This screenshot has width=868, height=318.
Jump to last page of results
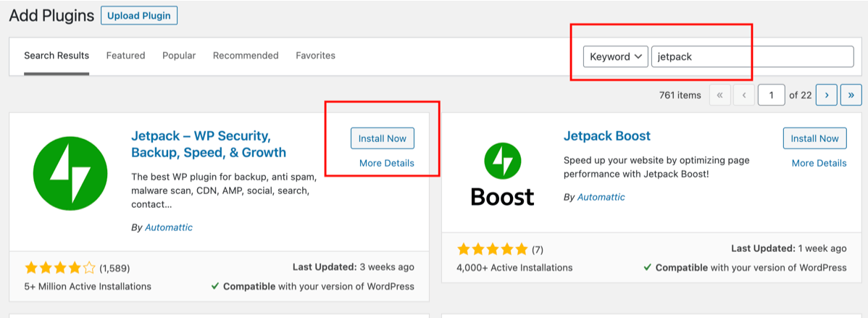(851, 95)
